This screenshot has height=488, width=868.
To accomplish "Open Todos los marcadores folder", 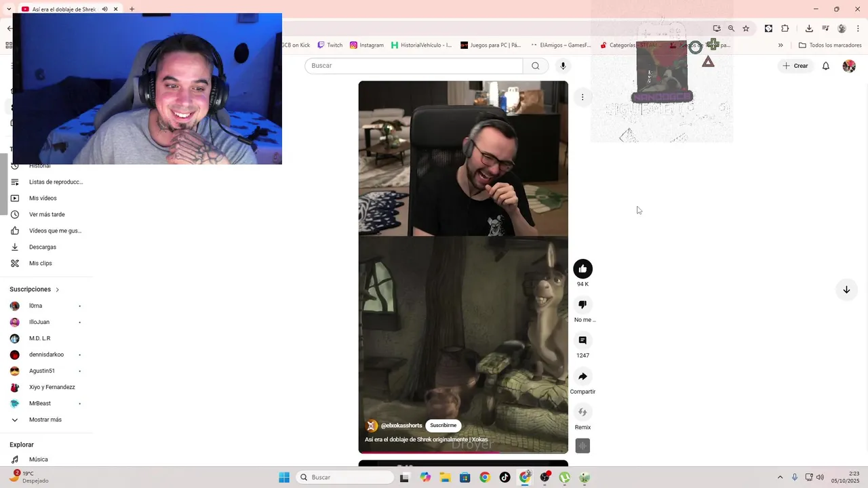I will pyautogui.click(x=830, y=45).
